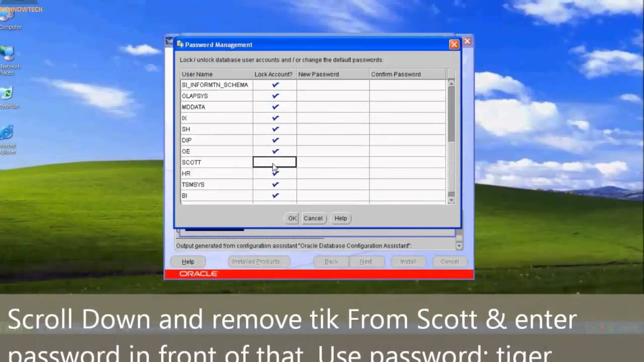The height and width of the screenshot is (362, 644).
Task: Open My Network Places desktop icon
Action: [x=8, y=60]
